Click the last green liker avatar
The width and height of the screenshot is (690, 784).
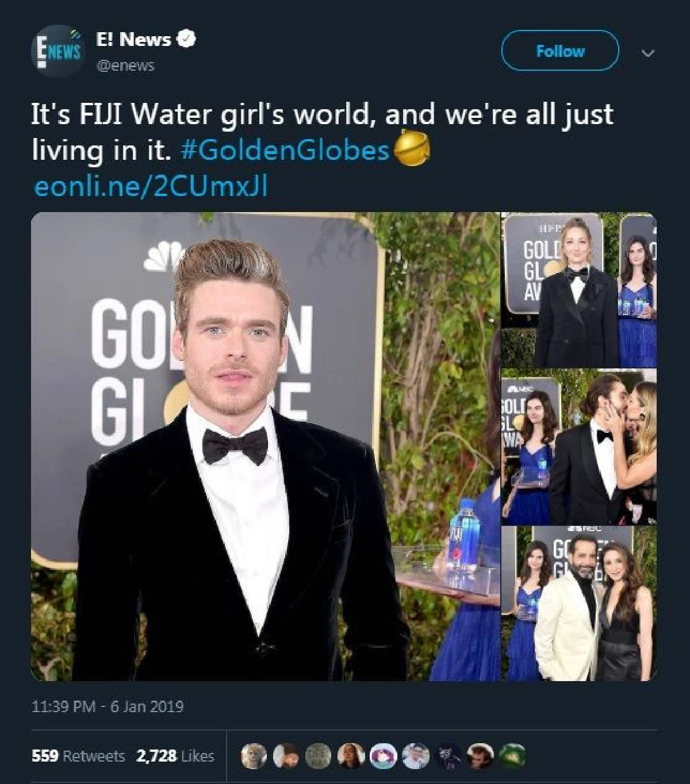coord(513,755)
